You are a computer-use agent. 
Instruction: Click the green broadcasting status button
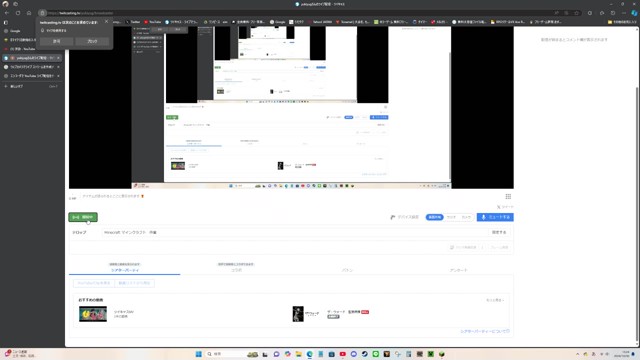(83, 217)
